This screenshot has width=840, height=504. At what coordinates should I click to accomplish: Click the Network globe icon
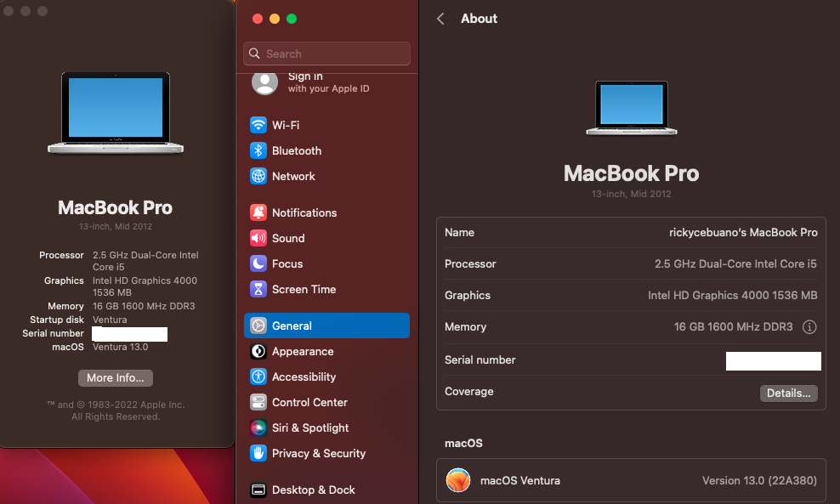[x=258, y=176]
